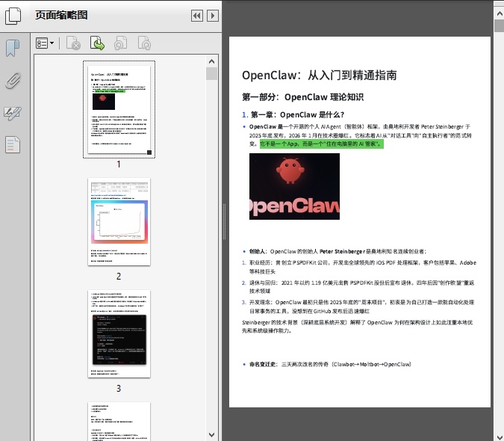Screen dimensions: 504x441
Task: Click the "职业经历" list item
Action: point(363,267)
